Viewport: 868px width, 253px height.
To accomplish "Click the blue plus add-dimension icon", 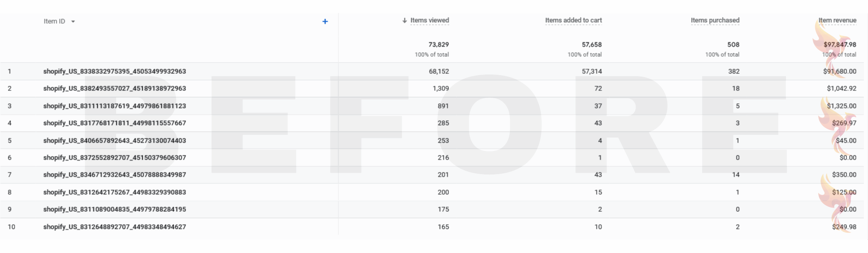I will [325, 22].
